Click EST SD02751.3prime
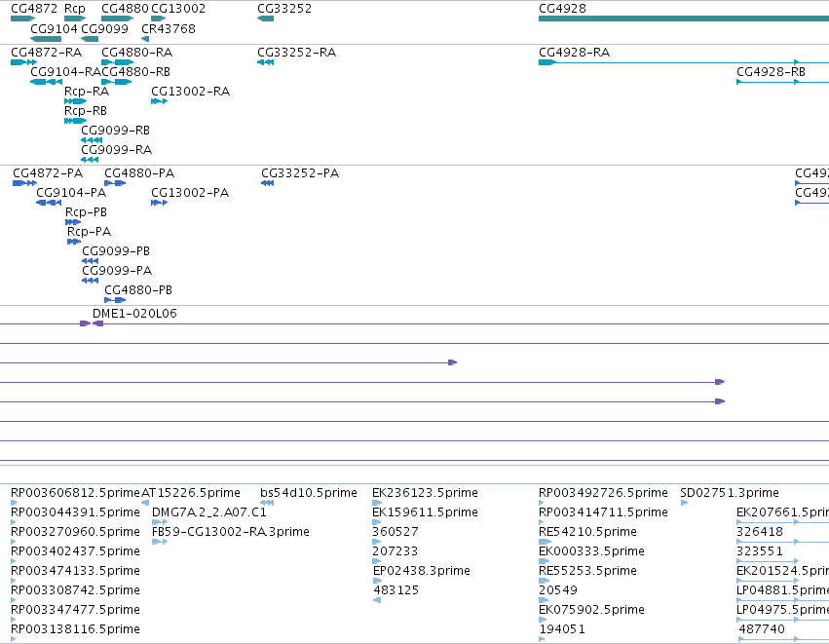Screen dimensions: 829x644 tap(730, 493)
